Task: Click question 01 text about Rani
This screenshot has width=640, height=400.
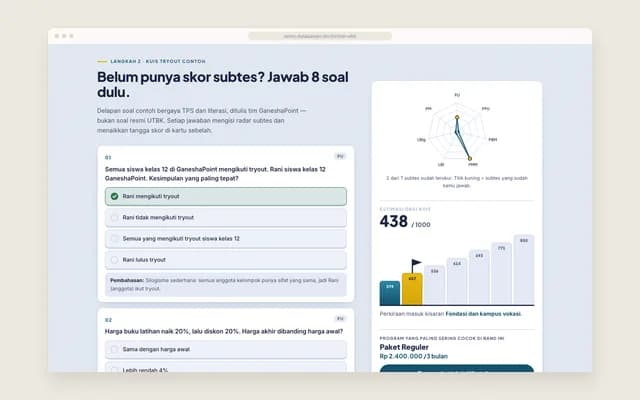Action: (x=215, y=174)
